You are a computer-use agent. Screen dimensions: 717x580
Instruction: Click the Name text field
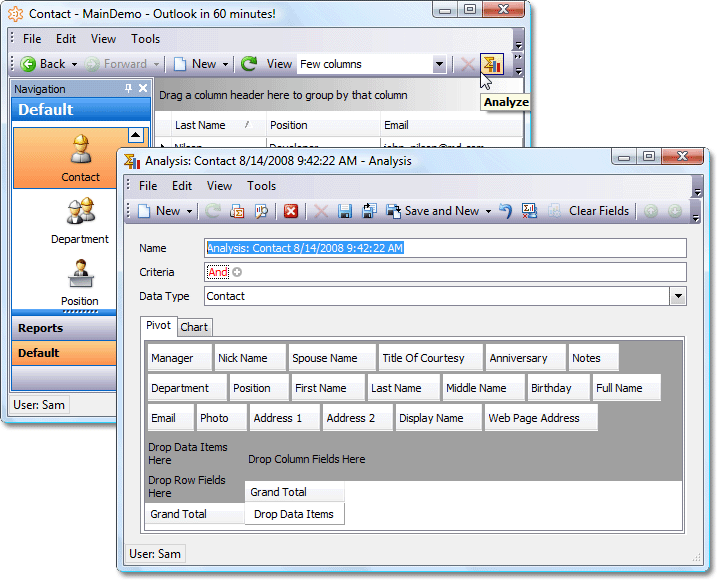coord(445,248)
